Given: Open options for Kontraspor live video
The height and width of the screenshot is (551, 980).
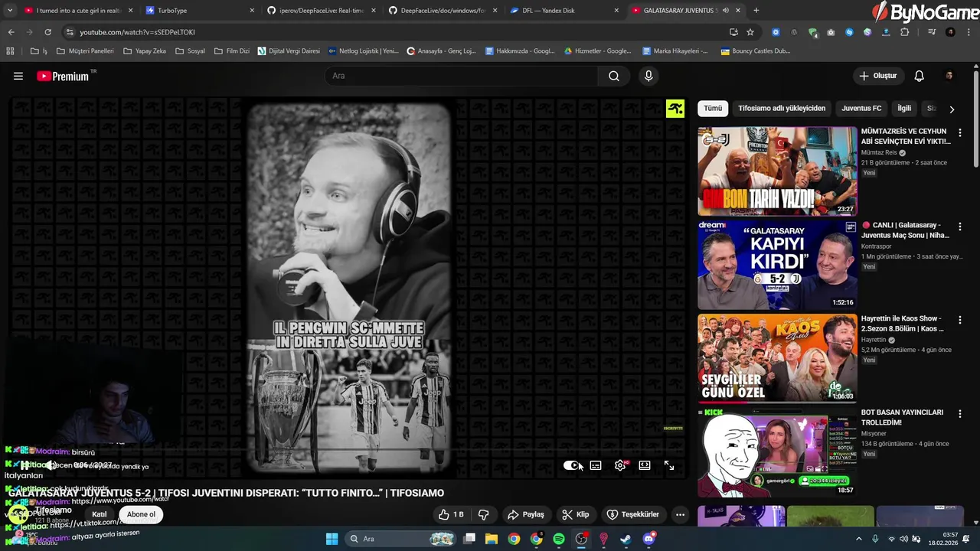Looking at the screenshot, I should pyautogui.click(x=960, y=227).
